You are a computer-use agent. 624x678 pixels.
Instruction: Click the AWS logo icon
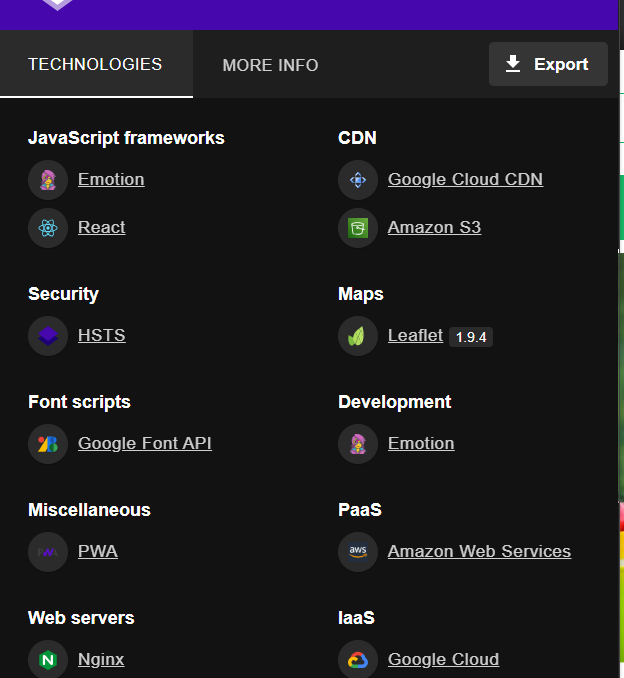pyautogui.click(x=358, y=552)
